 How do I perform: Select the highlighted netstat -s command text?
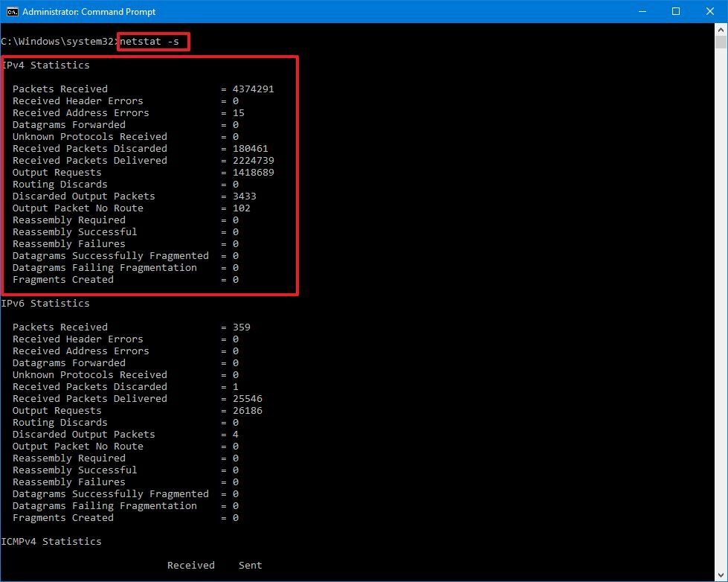tap(152, 41)
